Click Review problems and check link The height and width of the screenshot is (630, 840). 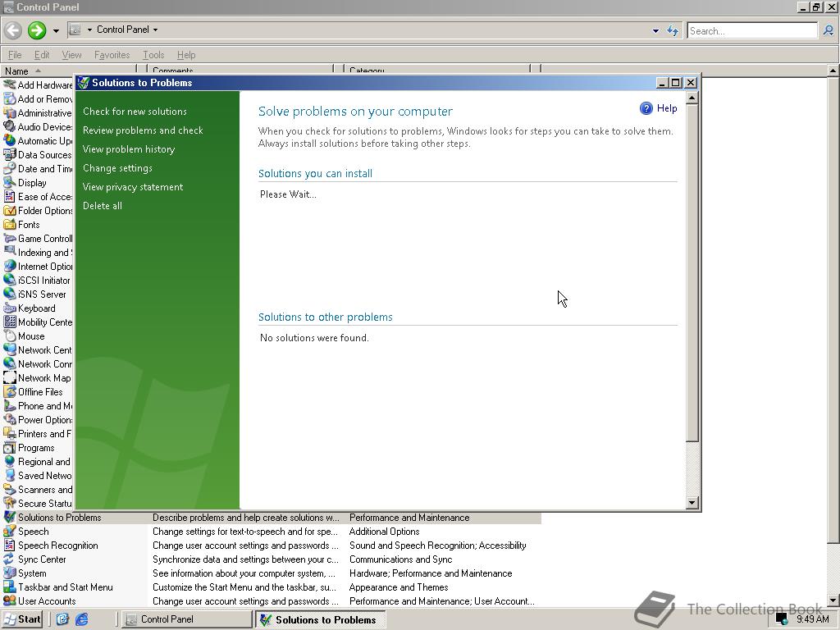coord(143,130)
